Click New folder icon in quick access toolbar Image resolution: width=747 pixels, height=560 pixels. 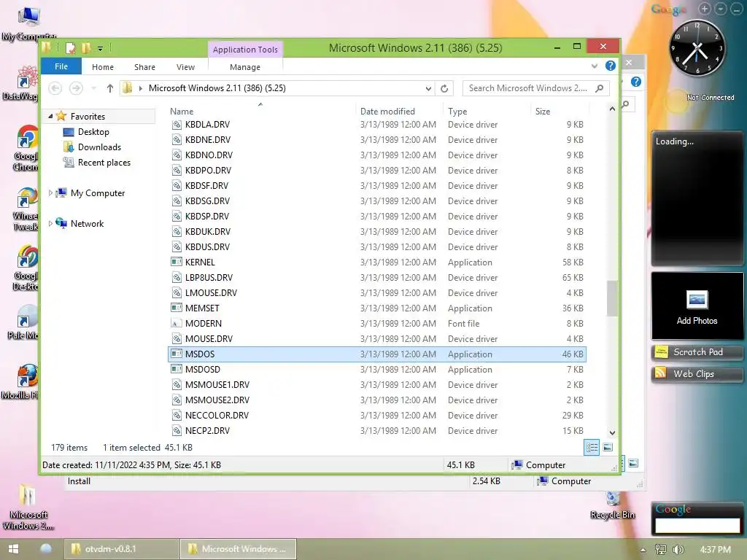(x=86, y=47)
